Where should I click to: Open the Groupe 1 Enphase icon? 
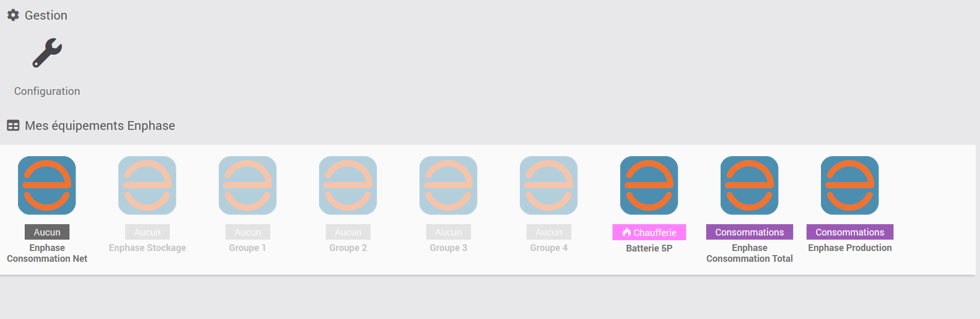[248, 186]
